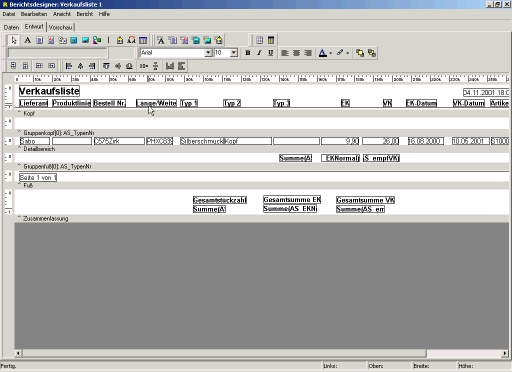The image size is (512, 372).
Task: Select the DBMemo data-aware tool
Action: pyautogui.click(x=173, y=40)
